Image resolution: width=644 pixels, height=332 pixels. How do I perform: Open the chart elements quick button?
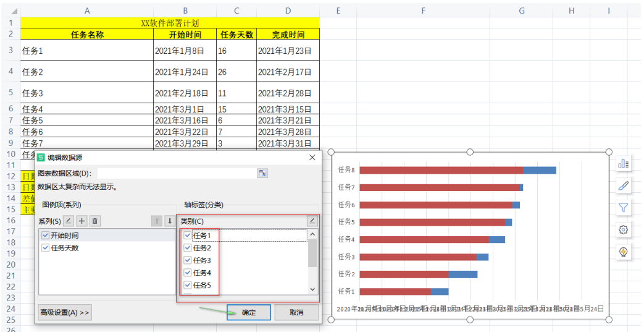point(624,164)
